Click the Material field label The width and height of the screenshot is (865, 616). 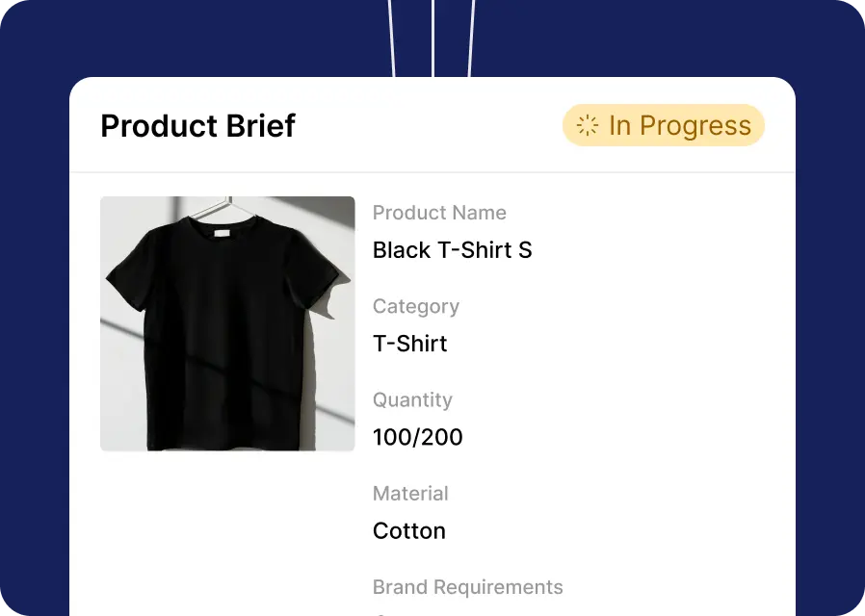point(410,494)
